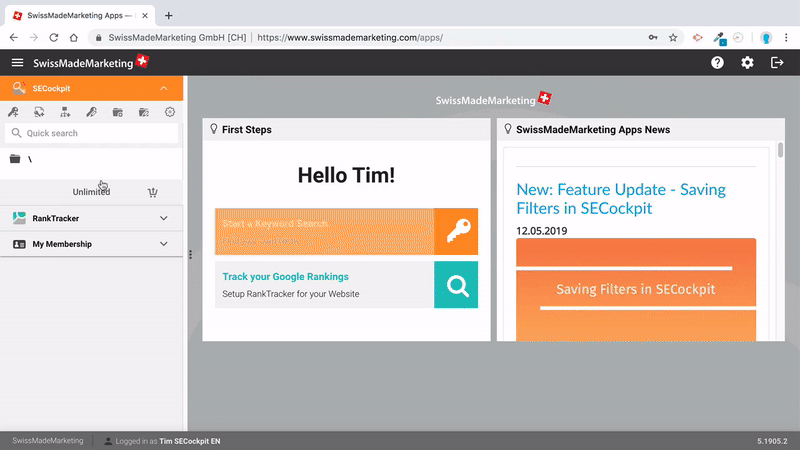Click SwissMadeMarketing Apps News panel title
The height and width of the screenshot is (450, 800).
593,130
